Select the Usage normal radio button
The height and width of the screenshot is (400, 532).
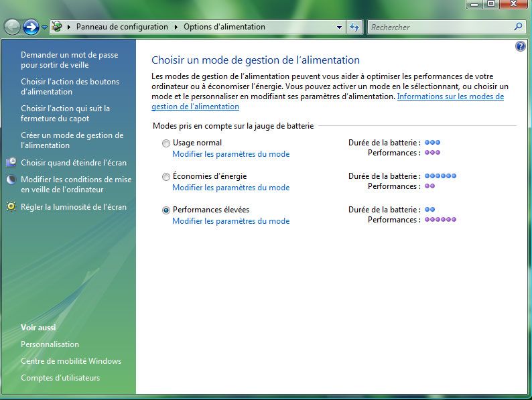pyautogui.click(x=166, y=143)
